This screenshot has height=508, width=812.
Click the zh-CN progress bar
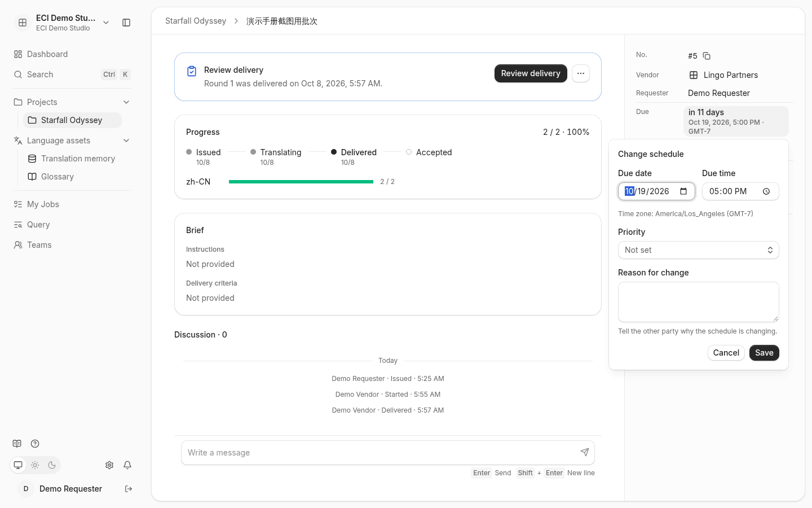pos(301,182)
